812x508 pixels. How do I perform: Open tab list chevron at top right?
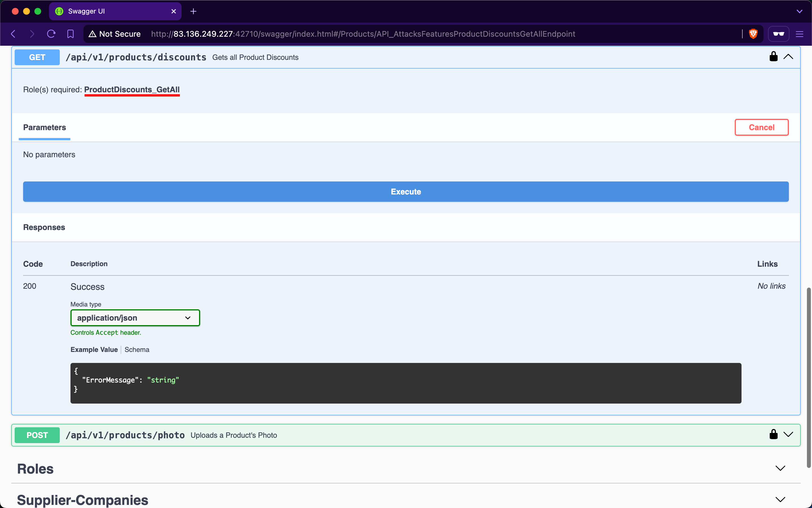[800, 11]
